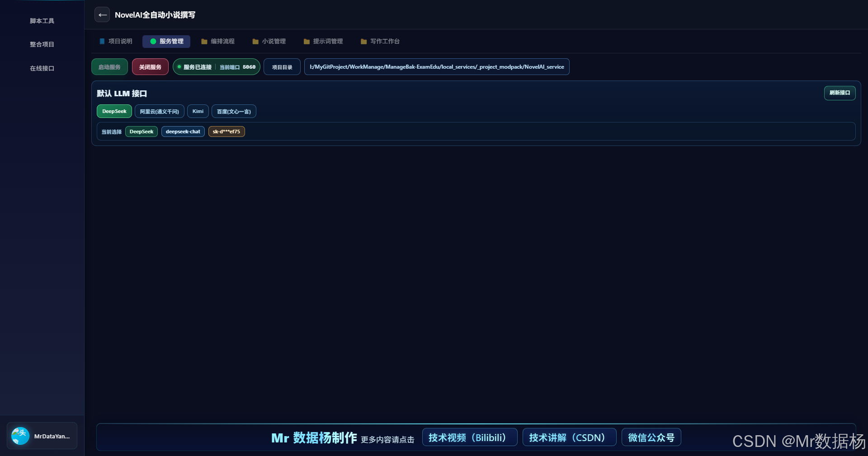Click the folder icon beside 编排流程
868x456 pixels.
click(204, 42)
